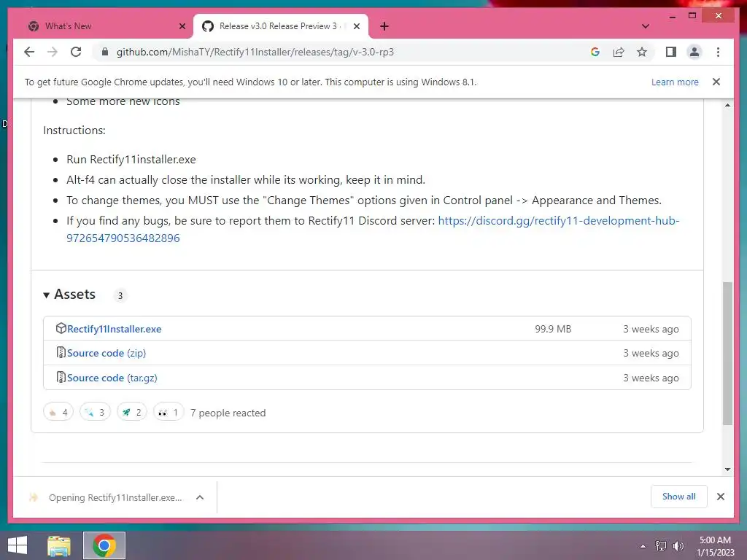Click the package icon beside Rectify11Installer.exe

(61, 328)
